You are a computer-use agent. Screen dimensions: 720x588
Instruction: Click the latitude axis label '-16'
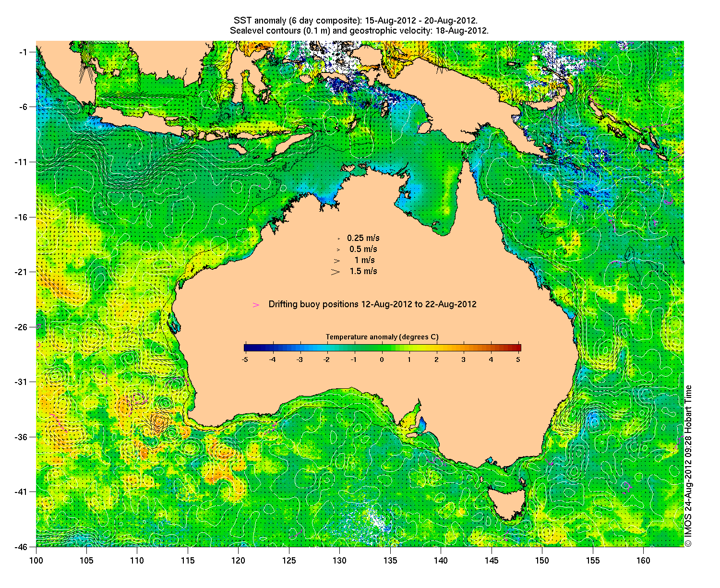click(21, 217)
